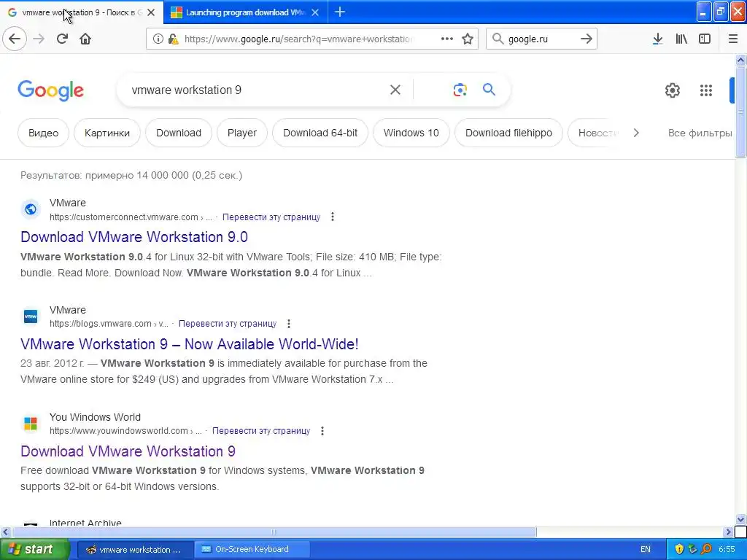Image resolution: width=747 pixels, height=560 pixels.
Task: Open VMware Workstation 9 Now Available World-Wide link
Action: [190, 344]
